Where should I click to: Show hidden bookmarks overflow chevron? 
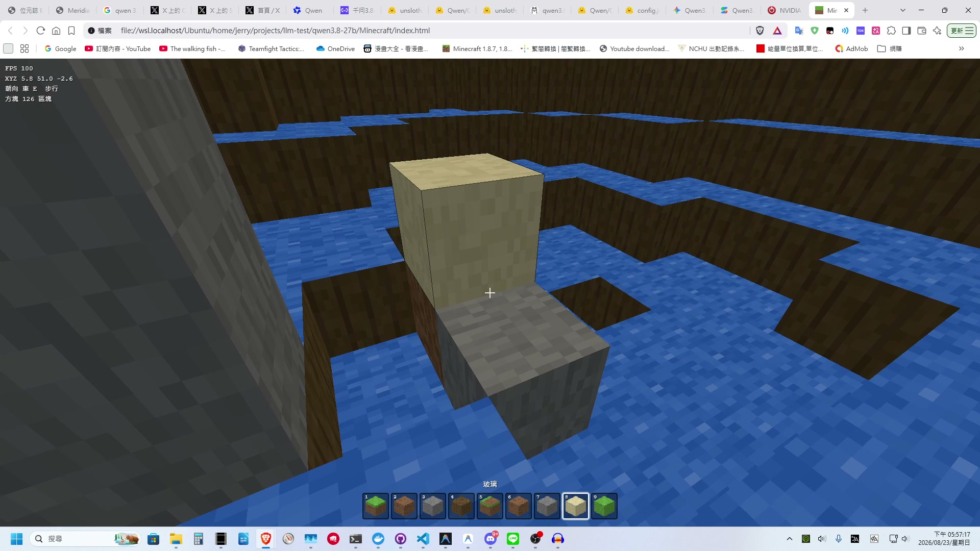pos(962,48)
